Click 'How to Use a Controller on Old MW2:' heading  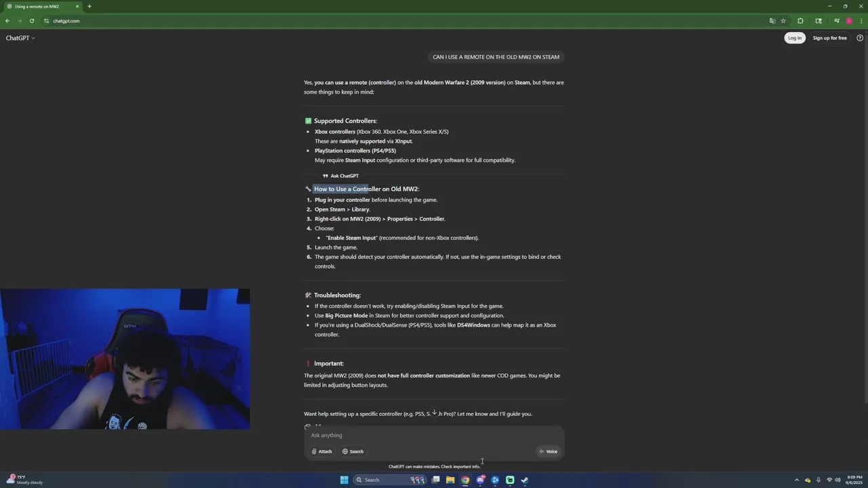pyautogui.click(x=366, y=189)
